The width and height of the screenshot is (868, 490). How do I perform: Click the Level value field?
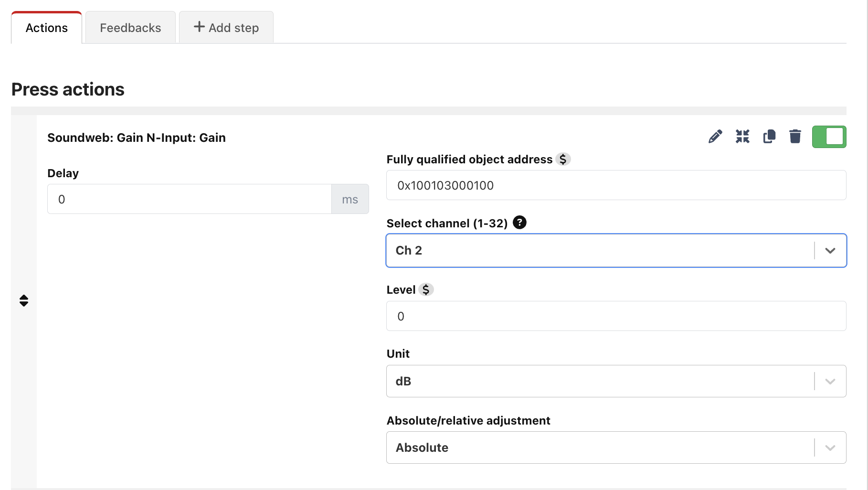point(616,316)
